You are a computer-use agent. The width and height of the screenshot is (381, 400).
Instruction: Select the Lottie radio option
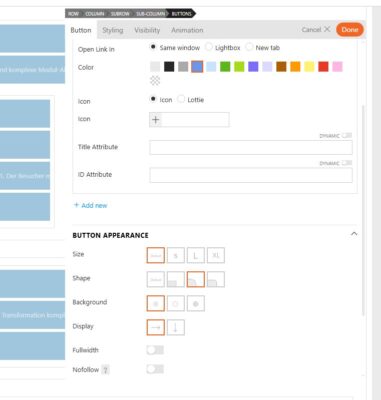pos(181,99)
